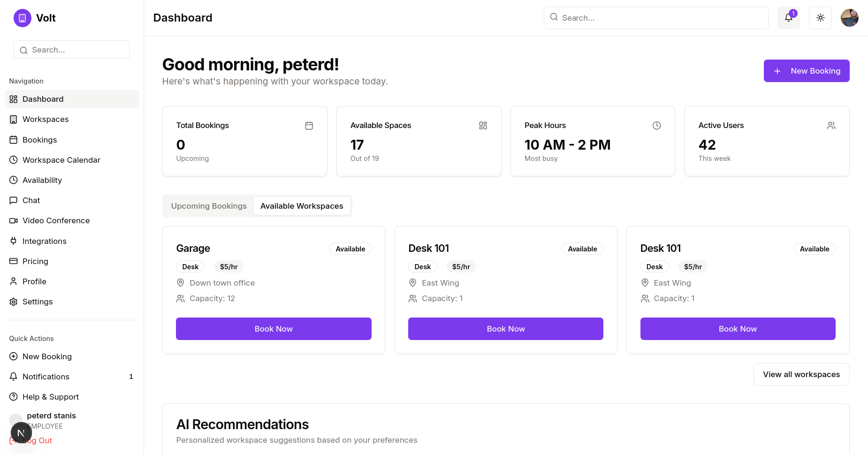The height and width of the screenshot is (454, 868).
Task: Focus the sidebar Search field
Action: pos(72,50)
